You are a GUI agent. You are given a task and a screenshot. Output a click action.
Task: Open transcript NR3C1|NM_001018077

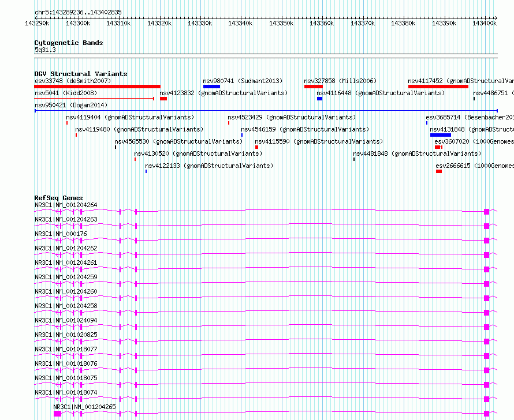[66, 349]
